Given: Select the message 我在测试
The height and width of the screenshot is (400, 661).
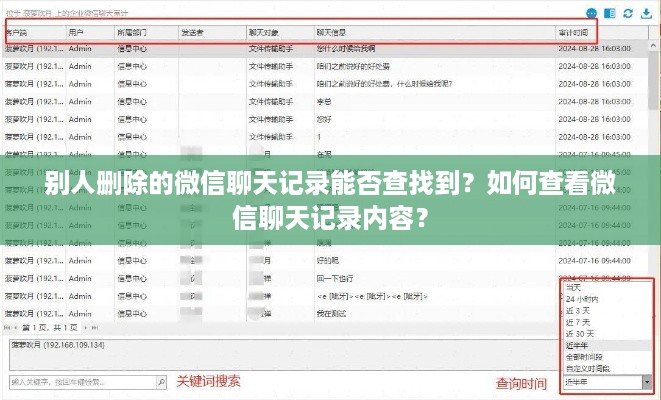Looking at the screenshot, I should click(x=331, y=314).
